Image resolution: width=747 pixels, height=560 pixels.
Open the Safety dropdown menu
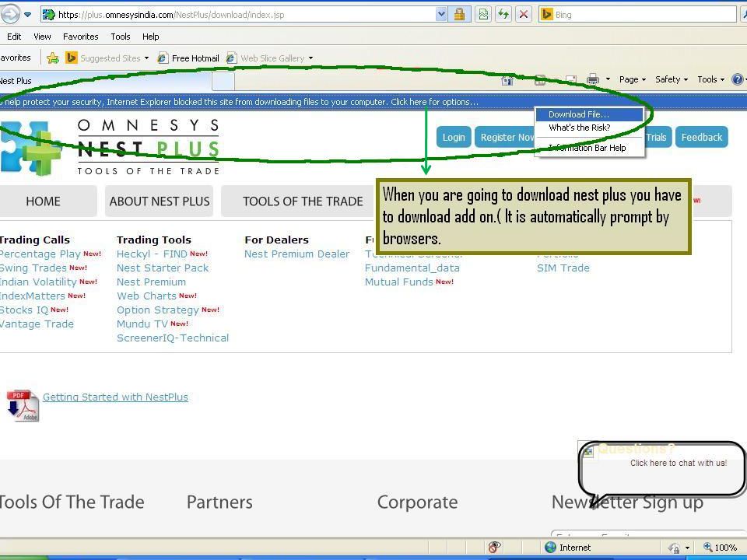(672, 79)
